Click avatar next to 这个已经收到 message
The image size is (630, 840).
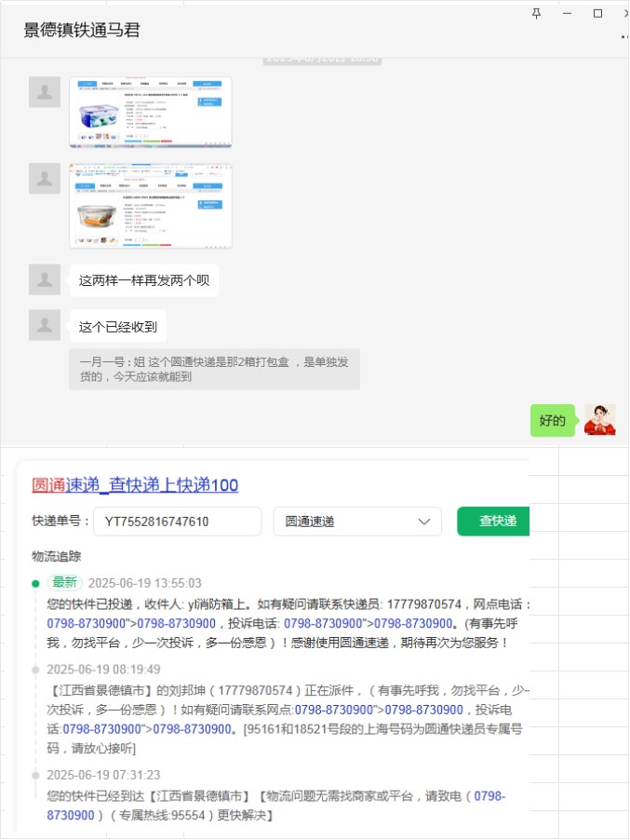[45, 325]
